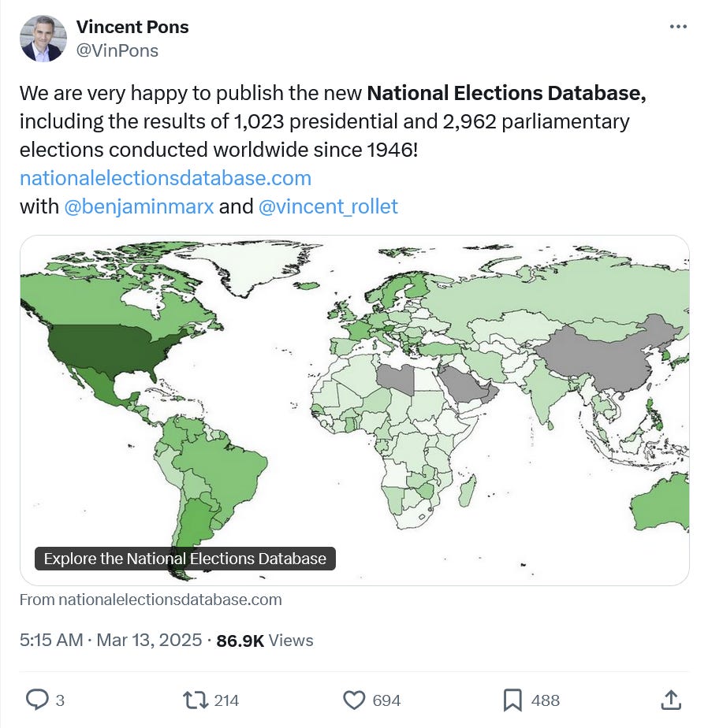This screenshot has width=708, height=728.
Task: Click the 86.9K Views count
Action: (265, 641)
